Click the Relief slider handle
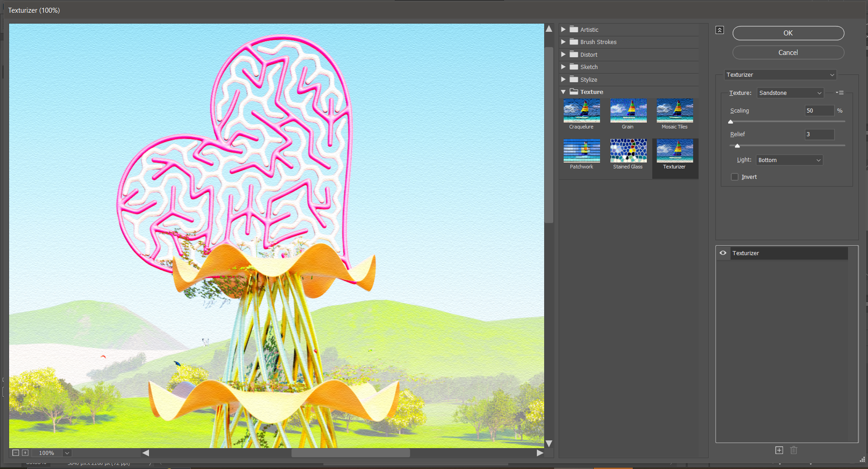868x469 pixels. (737, 146)
